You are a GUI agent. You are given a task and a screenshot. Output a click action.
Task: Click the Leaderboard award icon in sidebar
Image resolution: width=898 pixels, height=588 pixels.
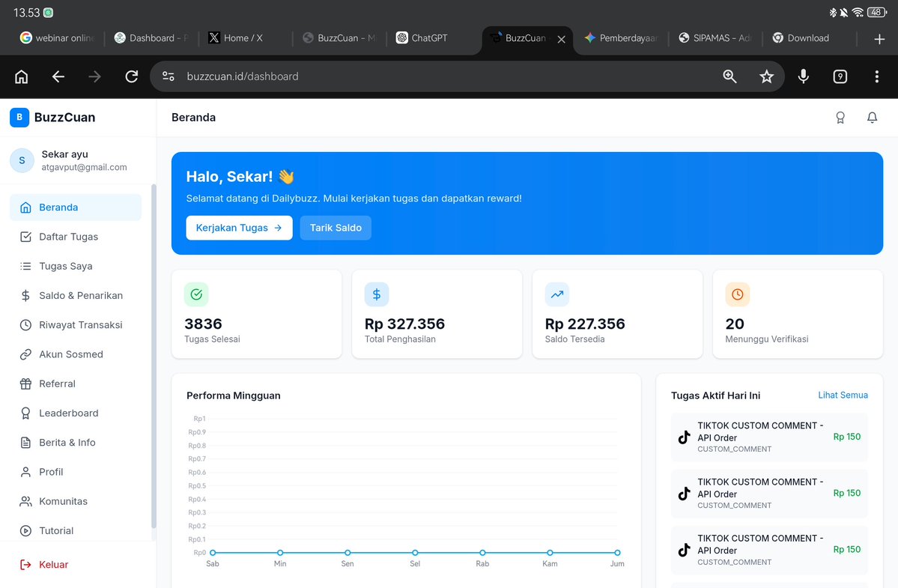[25, 413]
